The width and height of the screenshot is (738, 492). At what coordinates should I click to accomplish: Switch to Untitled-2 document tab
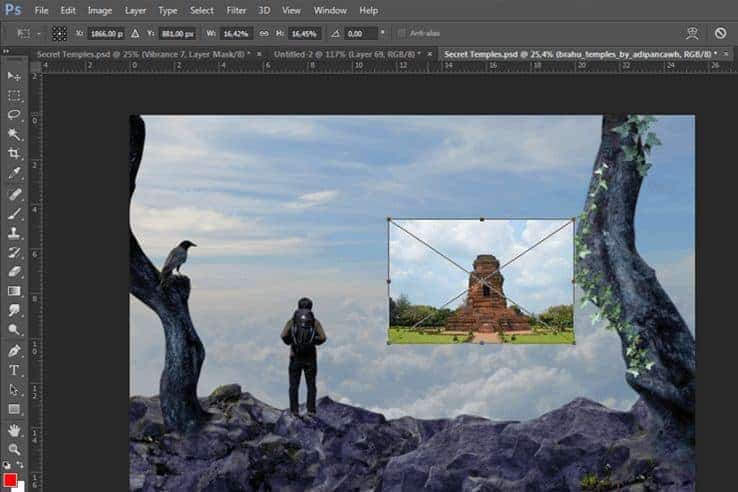click(x=347, y=54)
